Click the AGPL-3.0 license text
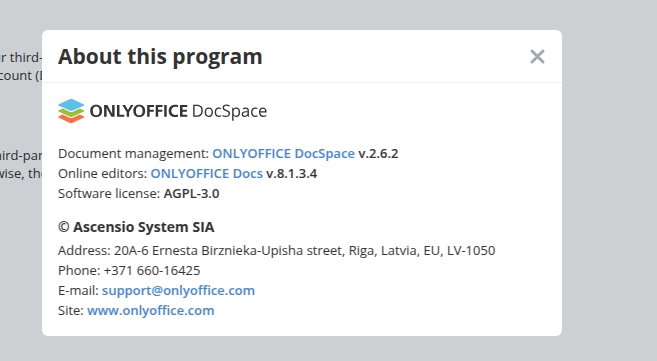The height and width of the screenshot is (361, 657). (191, 194)
